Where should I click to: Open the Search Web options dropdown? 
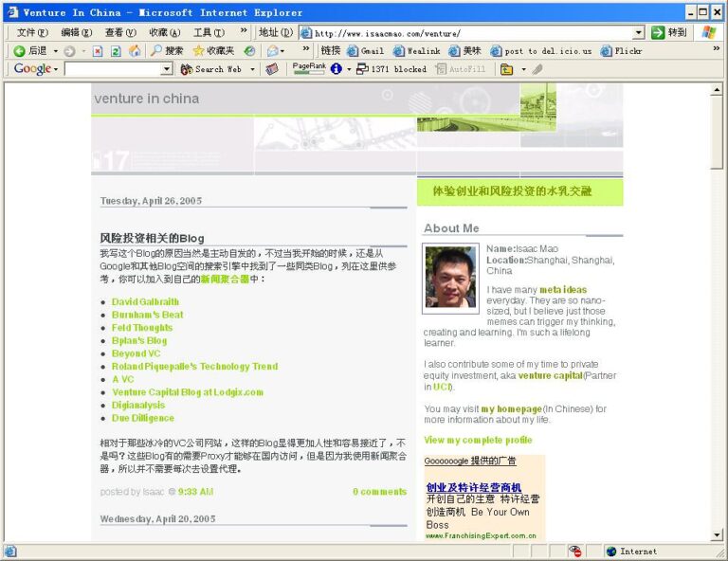tap(252, 69)
